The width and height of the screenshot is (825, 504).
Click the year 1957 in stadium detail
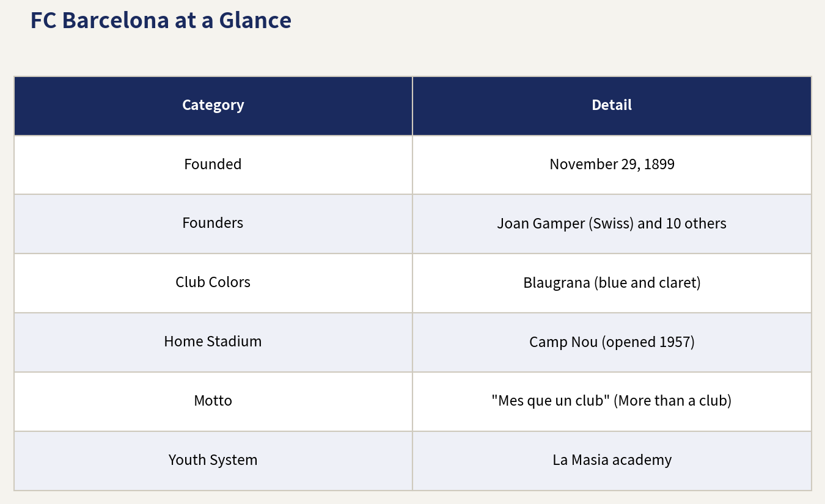click(675, 342)
